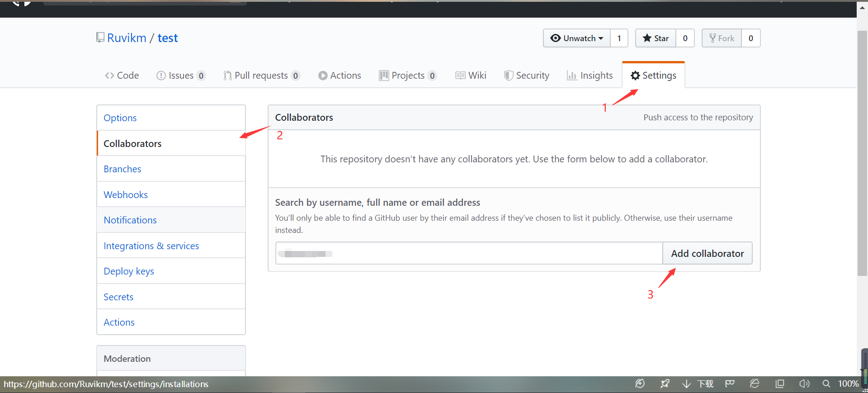Click the page vertical scrollbar

(862, 154)
